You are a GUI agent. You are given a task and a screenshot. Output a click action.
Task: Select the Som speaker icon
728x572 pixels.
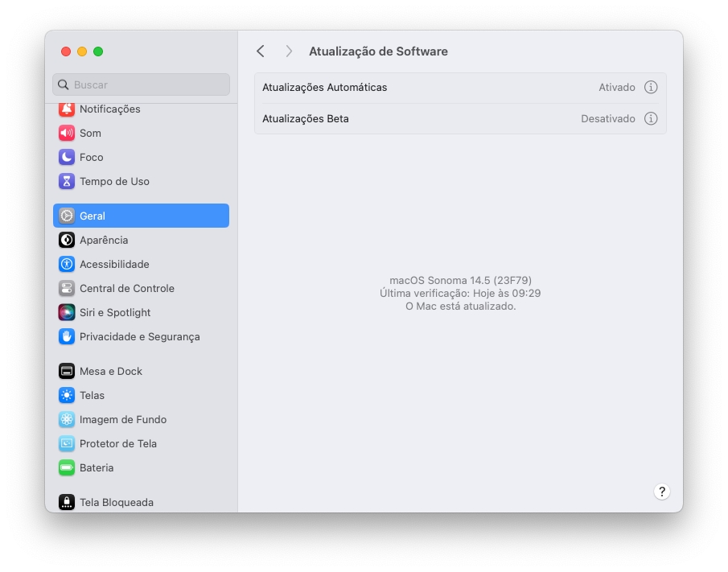pyautogui.click(x=67, y=134)
